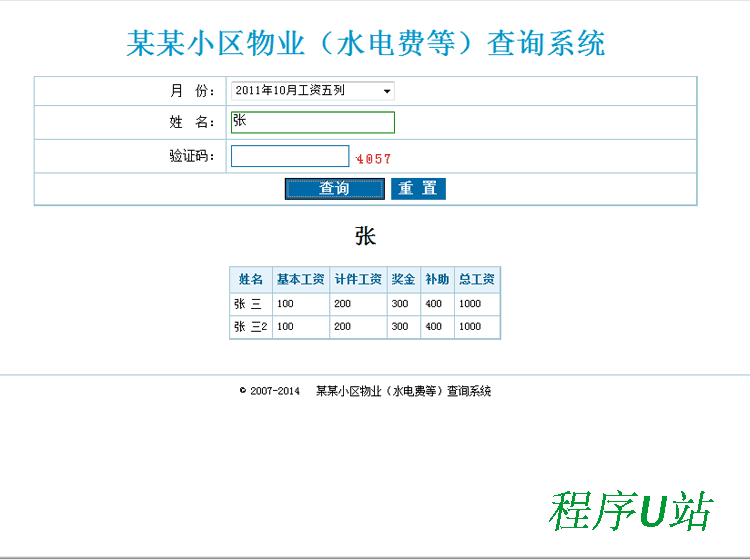Open the 月份 dropdown showing 2011年10月工资五列
This screenshot has width=750, height=560.
click(312, 91)
